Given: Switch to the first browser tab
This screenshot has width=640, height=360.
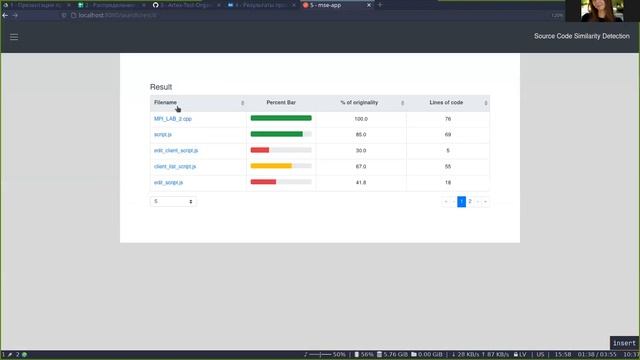Looking at the screenshot, I should point(36,5).
